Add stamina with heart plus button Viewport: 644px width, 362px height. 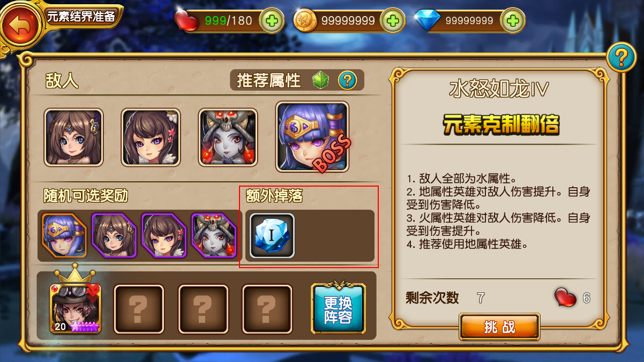272,21
